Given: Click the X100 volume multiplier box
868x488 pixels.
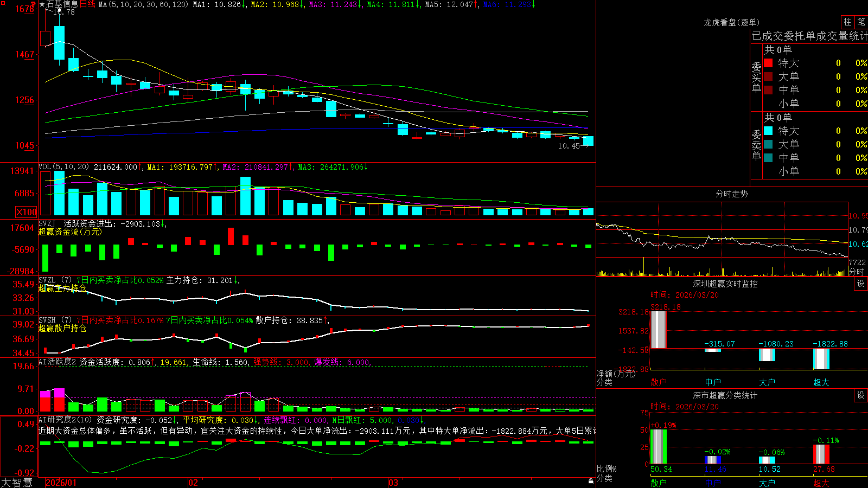Looking at the screenshot, I should click(27, 212).
